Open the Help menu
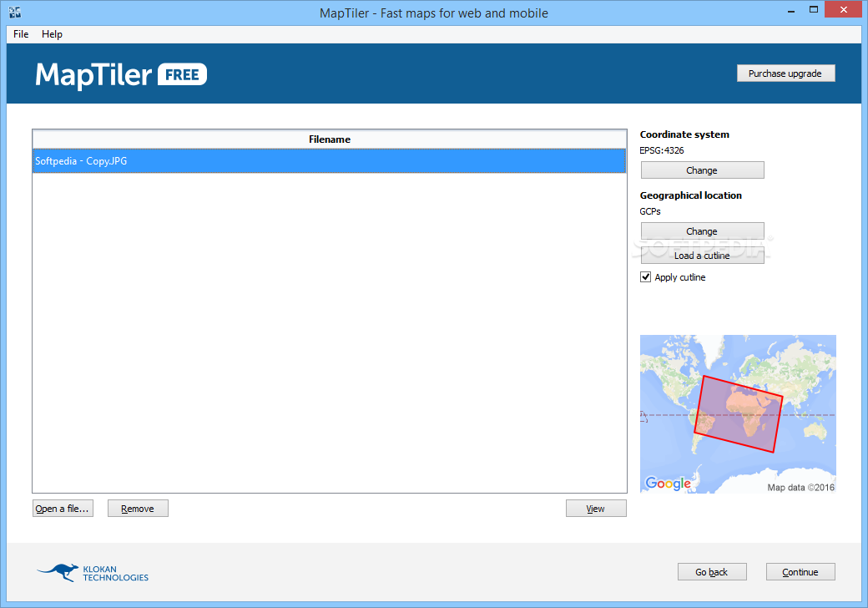Image resolution: width=868 pixels, height=608 pixels. tap(52, 34)
